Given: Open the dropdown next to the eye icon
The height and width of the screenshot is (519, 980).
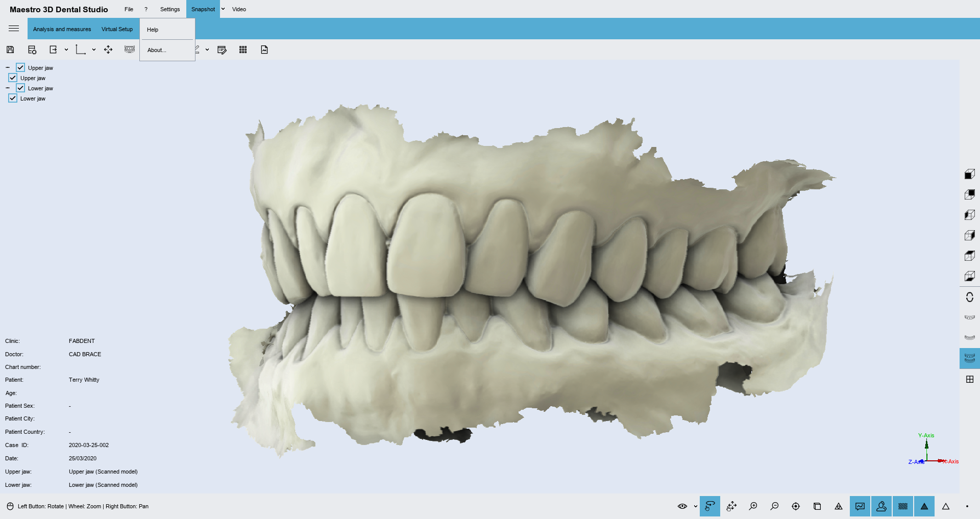Looking at the screenshot, I should 695,506.
